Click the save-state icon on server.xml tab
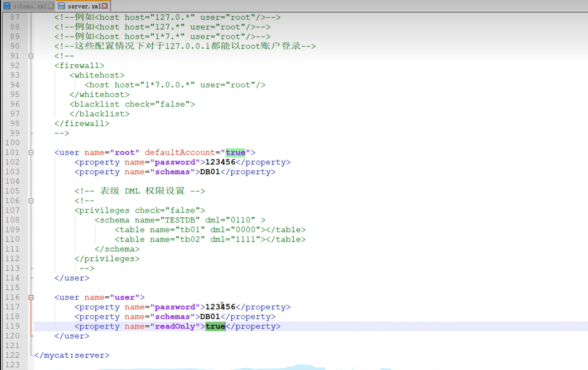588x370 pixels. (x=61, y=6)
